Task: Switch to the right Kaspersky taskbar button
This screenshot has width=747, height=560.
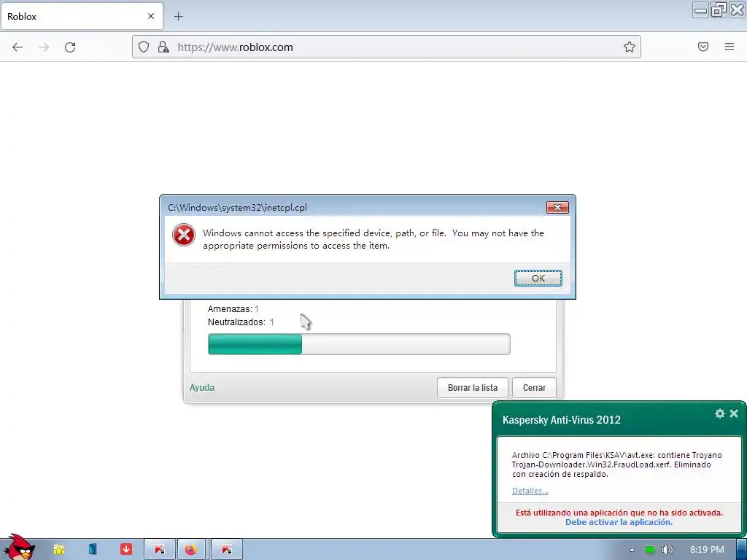Action: (227, 550)
